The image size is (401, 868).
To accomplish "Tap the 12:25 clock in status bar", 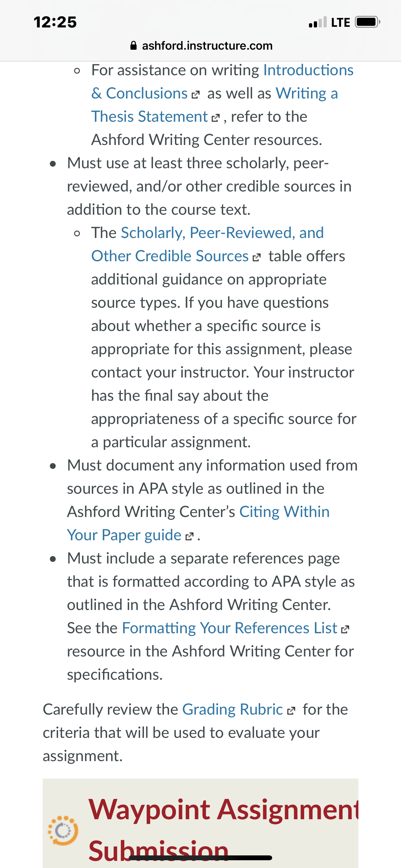I will pyautogui.click(x=55, y=22).
